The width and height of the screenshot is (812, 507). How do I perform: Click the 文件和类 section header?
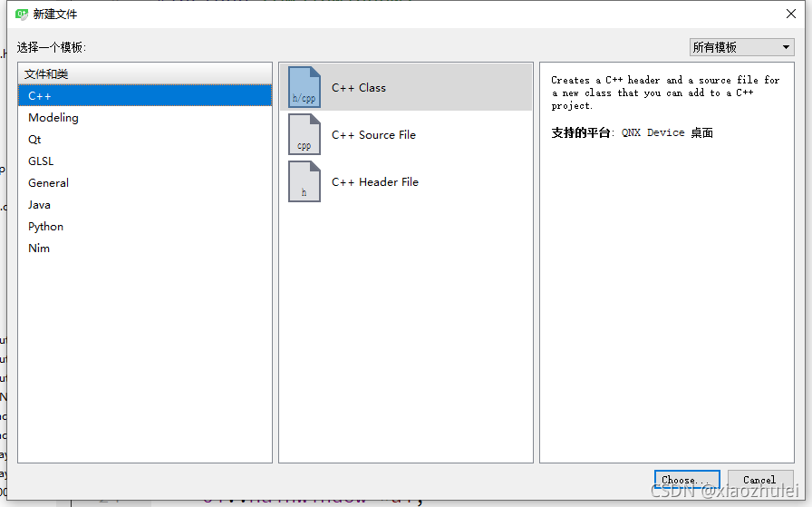point(145,74)
